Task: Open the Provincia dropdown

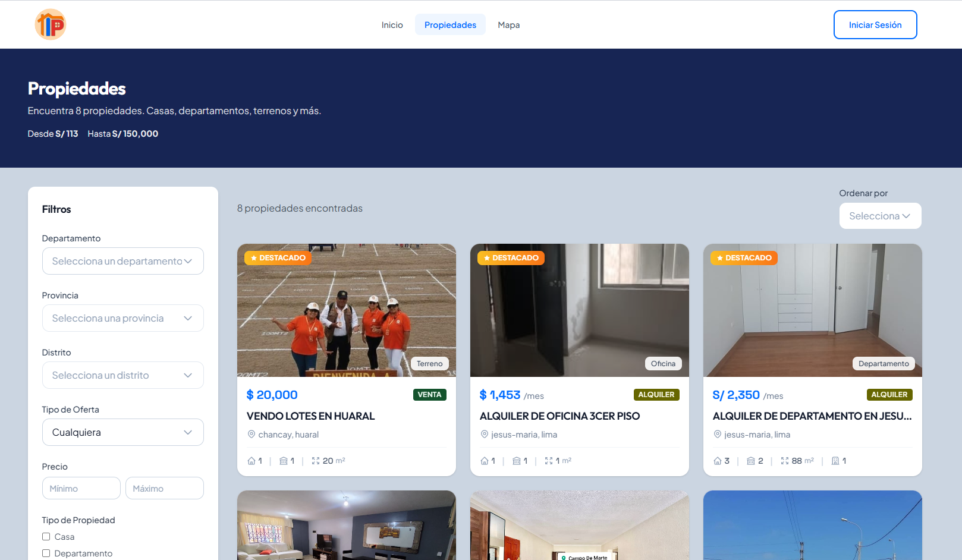Action: [123, 318]
